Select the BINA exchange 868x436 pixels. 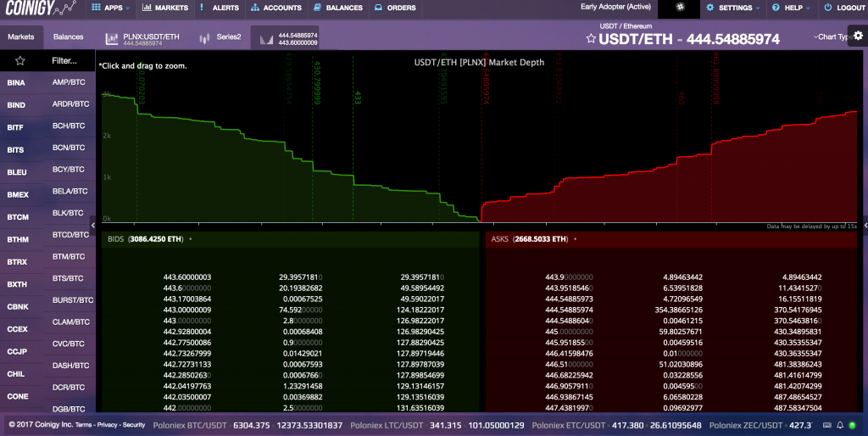(16, 82)
